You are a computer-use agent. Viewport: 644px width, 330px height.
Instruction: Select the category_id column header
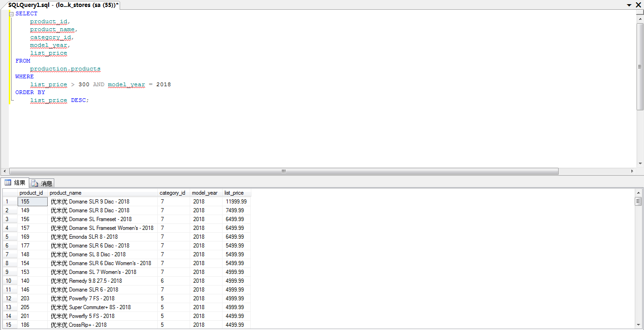point(174,193)
